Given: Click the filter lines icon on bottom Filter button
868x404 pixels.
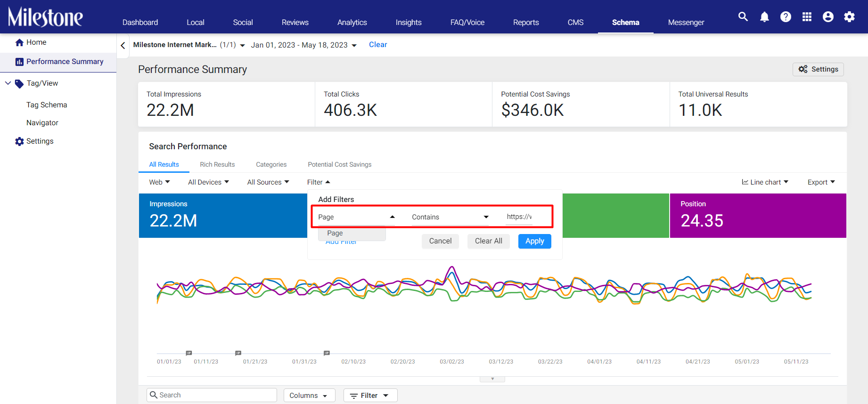Looking at the screenshot, I should (x=354, y=396).
